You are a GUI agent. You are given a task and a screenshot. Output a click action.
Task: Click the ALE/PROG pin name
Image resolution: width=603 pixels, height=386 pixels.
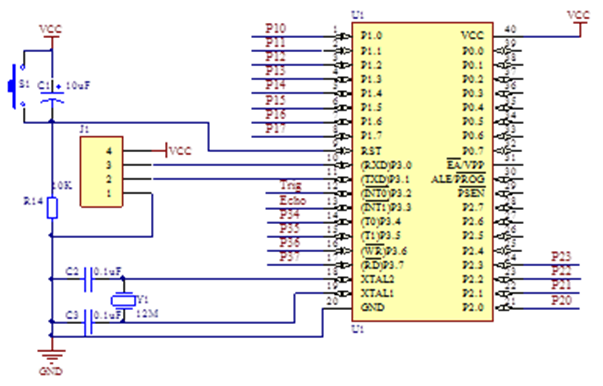pos(458,179)
